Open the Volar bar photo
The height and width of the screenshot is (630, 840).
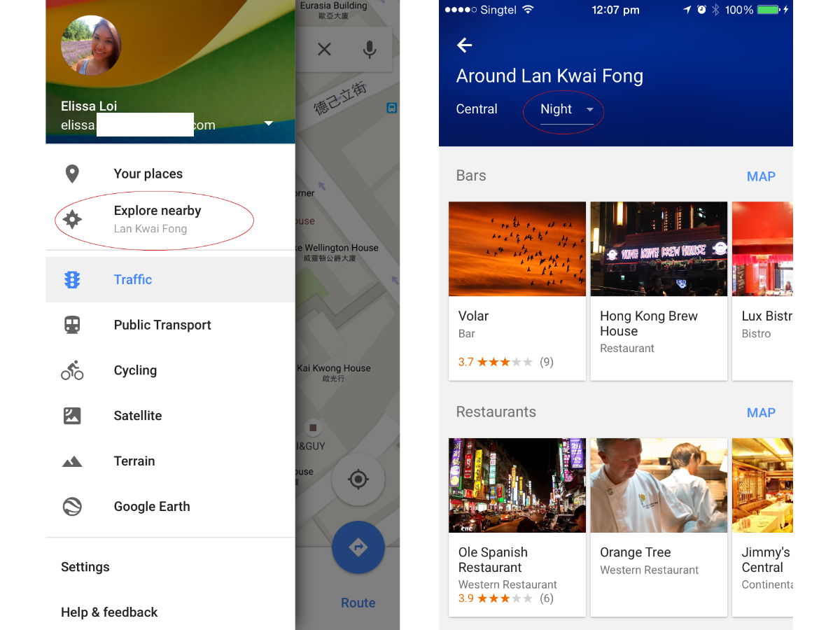(x=517, y=249)
